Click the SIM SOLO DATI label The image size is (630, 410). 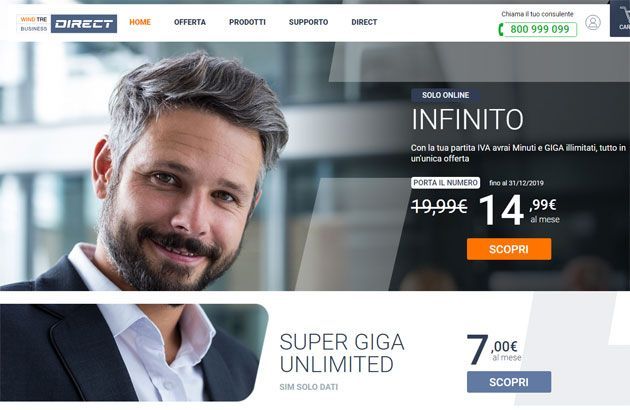309,387
